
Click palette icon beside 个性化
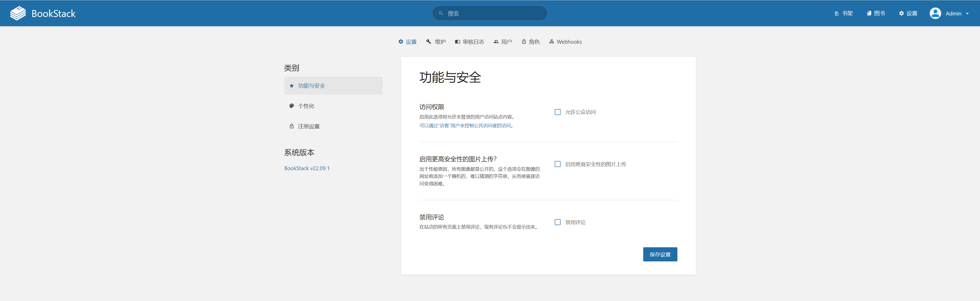click(x=291, y=106)
